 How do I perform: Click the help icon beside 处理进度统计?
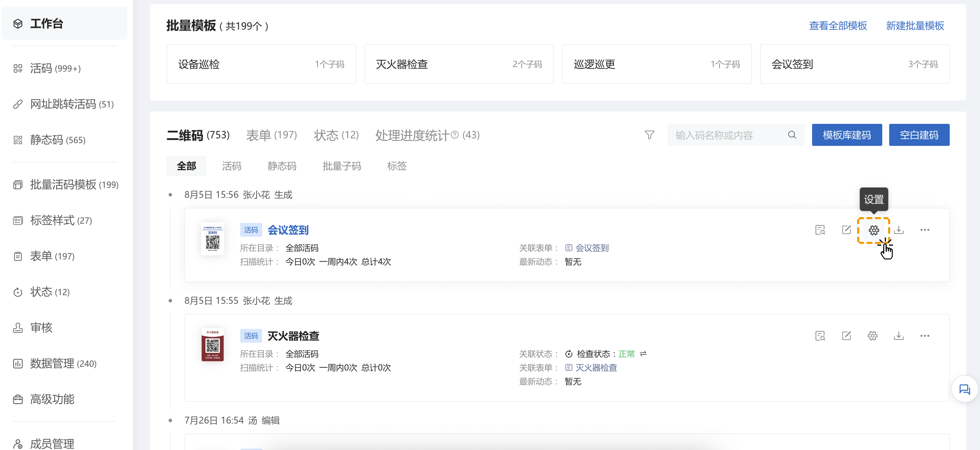455,135
